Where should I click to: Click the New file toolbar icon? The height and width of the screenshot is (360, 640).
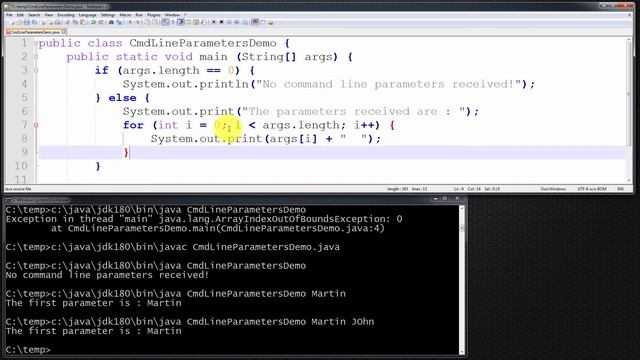pyautogui.click(x=12, y=22)
